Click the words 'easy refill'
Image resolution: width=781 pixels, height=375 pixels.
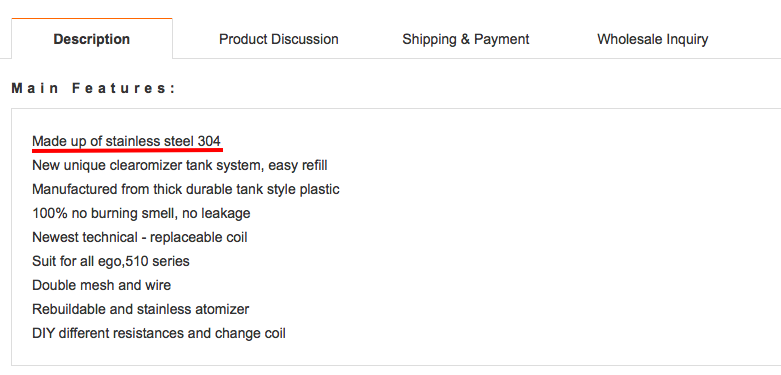(x=298, y=165)
